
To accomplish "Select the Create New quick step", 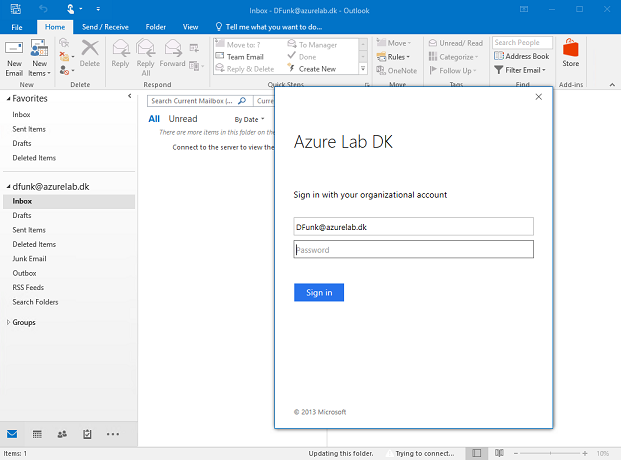I will pyautogui.click(x=312, y=69).
